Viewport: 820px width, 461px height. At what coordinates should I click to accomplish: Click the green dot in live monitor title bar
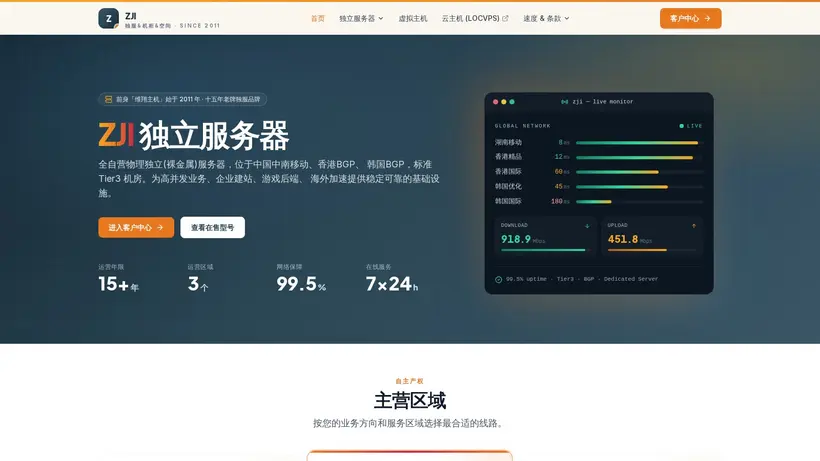click(x=512, y=102)
